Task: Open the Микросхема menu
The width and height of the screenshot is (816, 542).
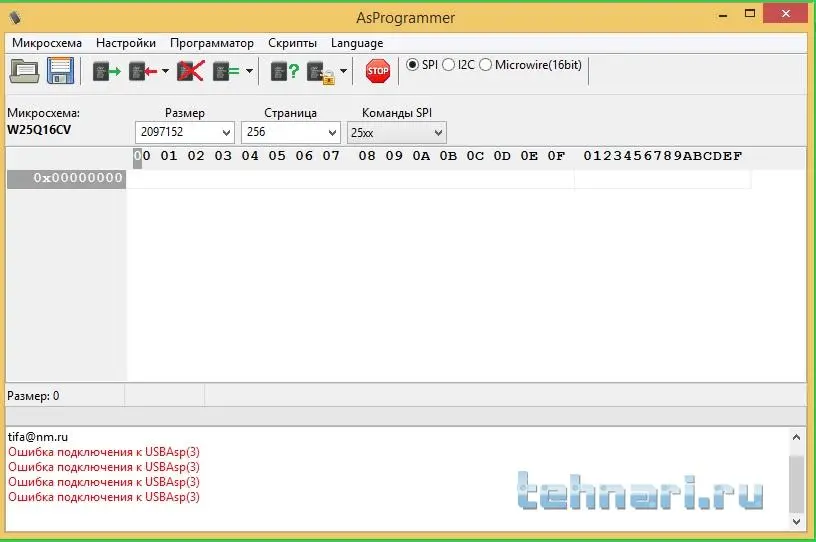Action: pos(47,43)
